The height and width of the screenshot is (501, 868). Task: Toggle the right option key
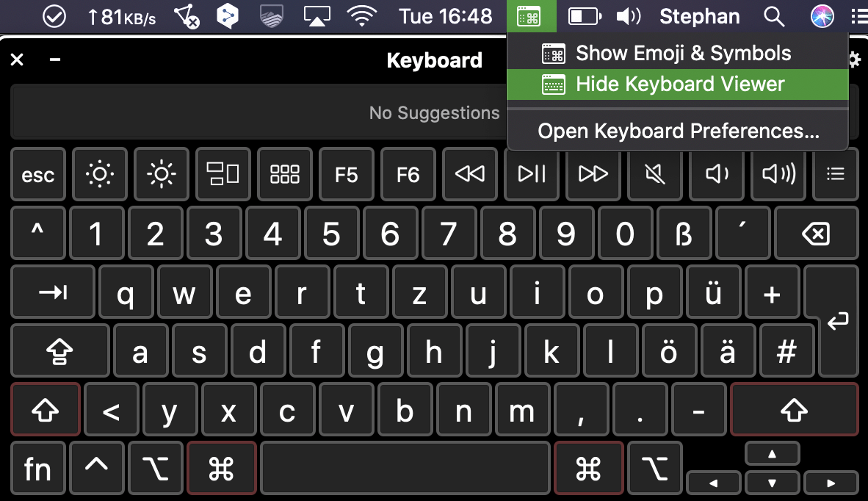[x=655, y=469]
